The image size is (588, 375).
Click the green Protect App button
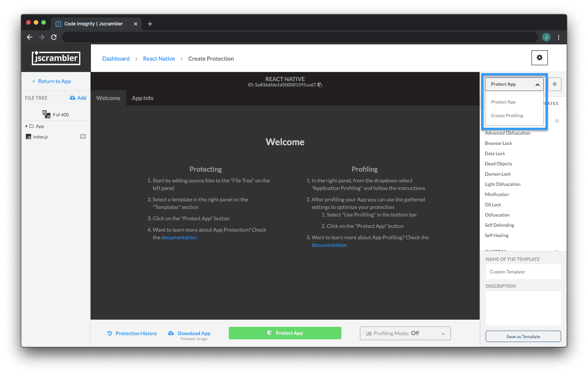coord(285,333)
